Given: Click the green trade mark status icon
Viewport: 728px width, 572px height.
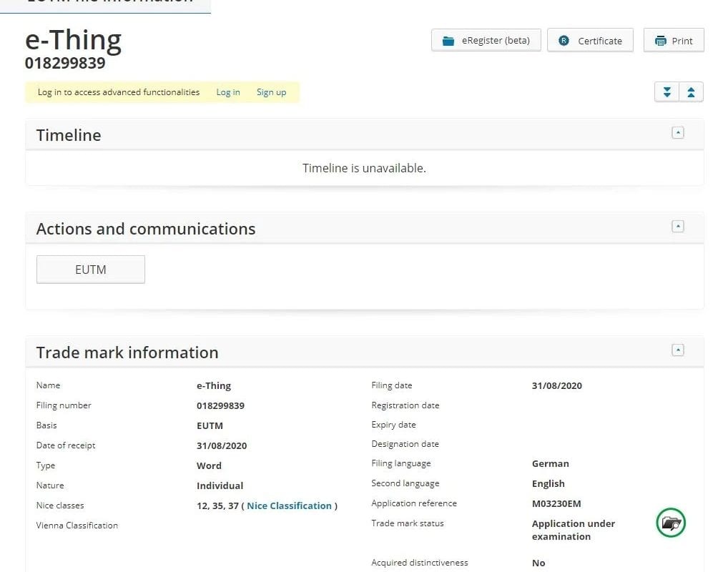Looking at the screenshot, I should tap(671, 523).
